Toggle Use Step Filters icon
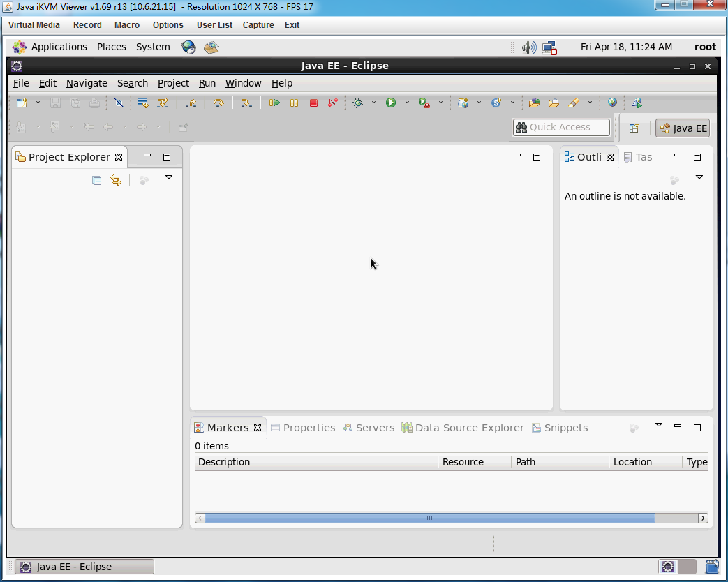The height and width of the screenshot is (582, 728). coord(163,103)
